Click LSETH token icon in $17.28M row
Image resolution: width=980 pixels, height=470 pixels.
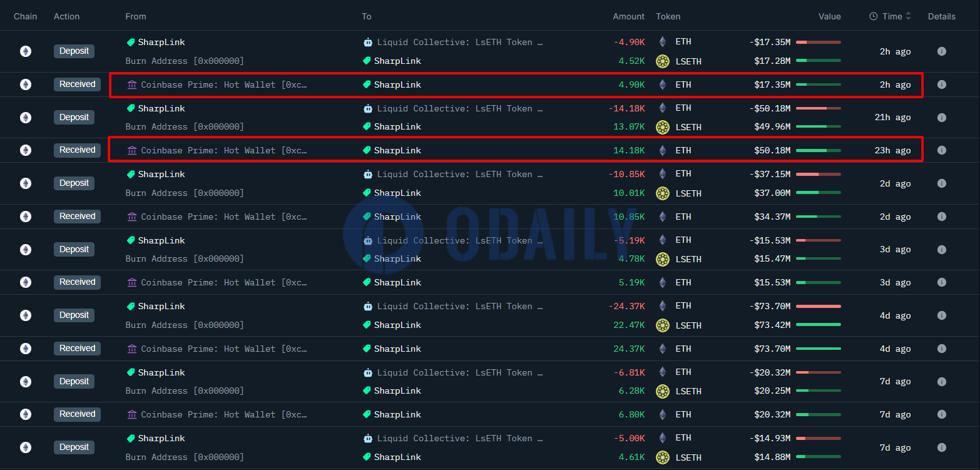point(663,61)
